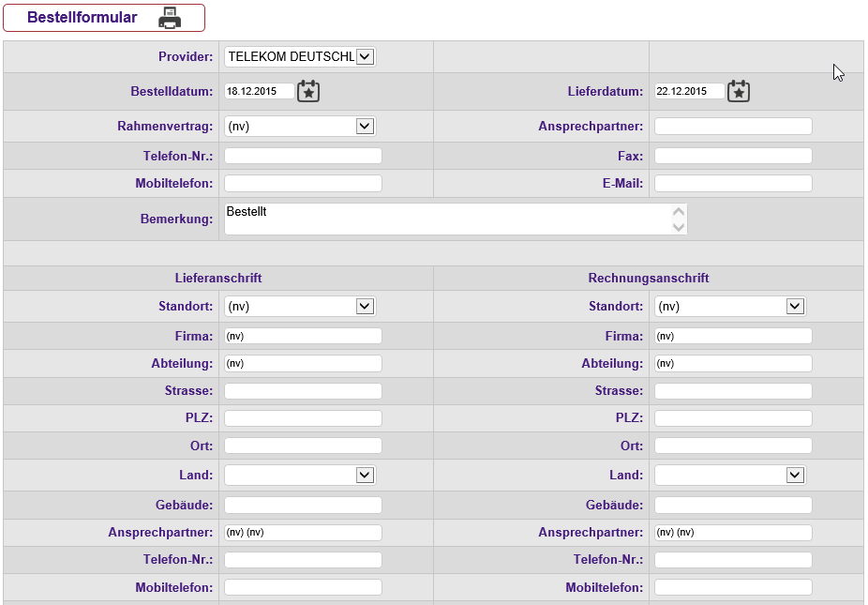This screenshot has height=605, width=868.
Task: Open the Bestelldatum calendar picker
Action: (x=308, y=91)
